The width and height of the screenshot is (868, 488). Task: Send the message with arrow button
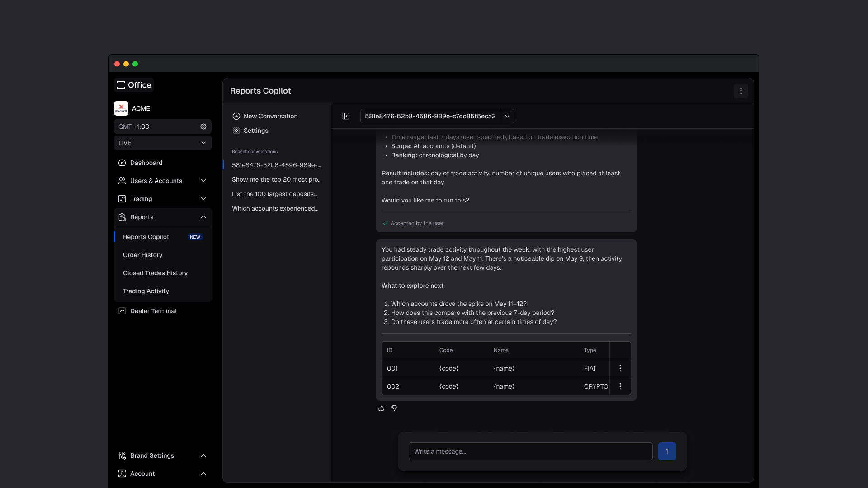pyautogui.click(x=667, y=451)
